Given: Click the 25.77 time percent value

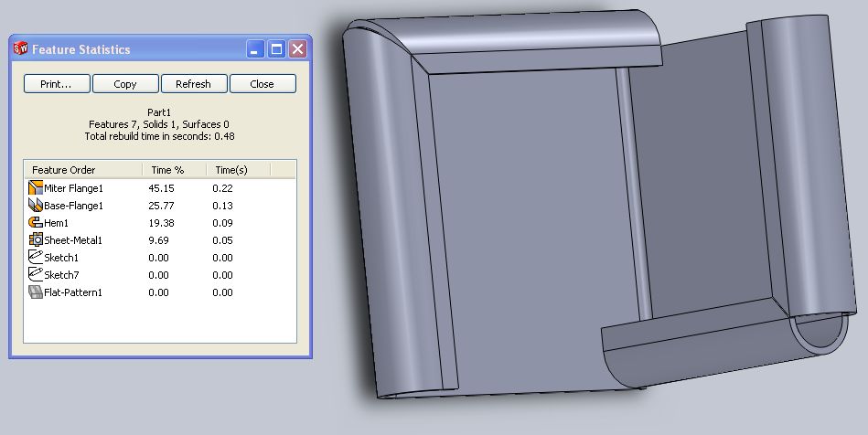Looking at the screenshot, I should [161, 206].
